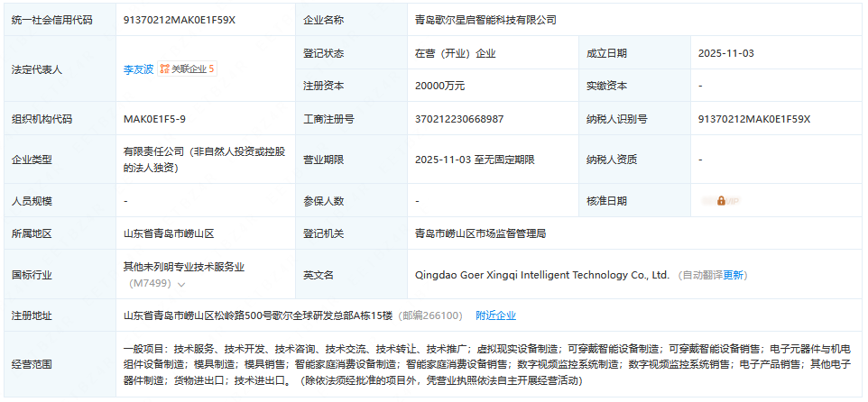
Task: Click the 人员规模 label
Action: coord(32,201)
